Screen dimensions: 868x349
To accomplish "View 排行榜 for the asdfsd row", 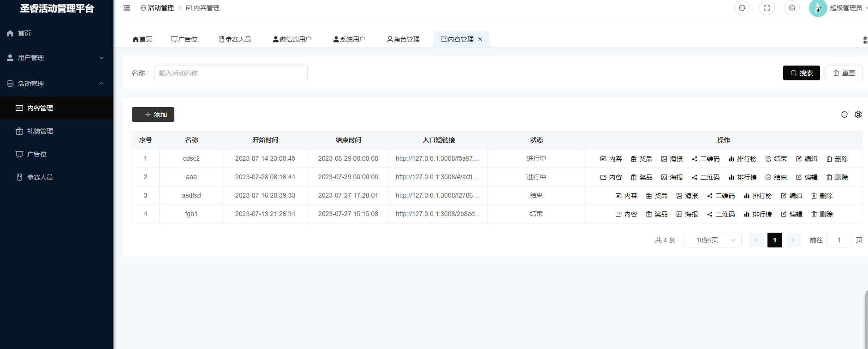I will tap(758, 196).
